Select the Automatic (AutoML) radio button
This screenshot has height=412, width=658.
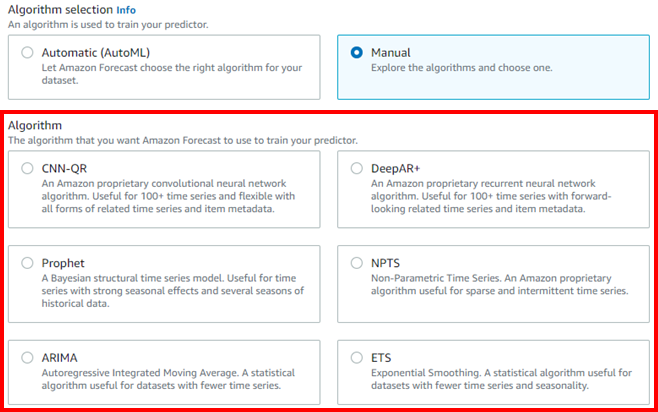tap(27, 53)
